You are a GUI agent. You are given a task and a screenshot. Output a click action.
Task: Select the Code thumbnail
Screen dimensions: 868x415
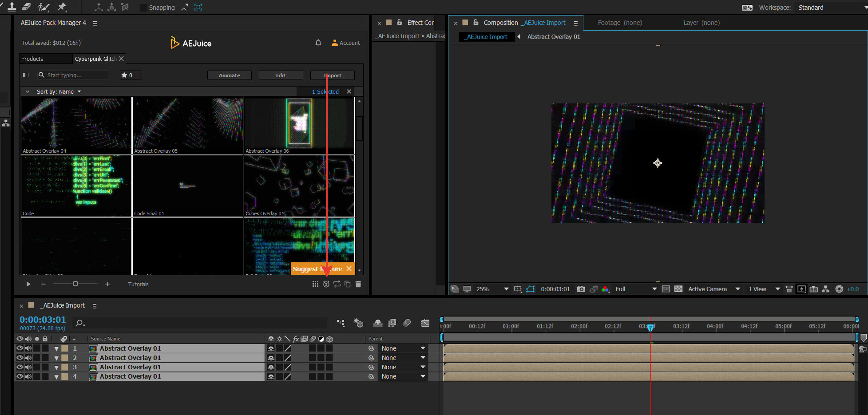click(76, 184)
